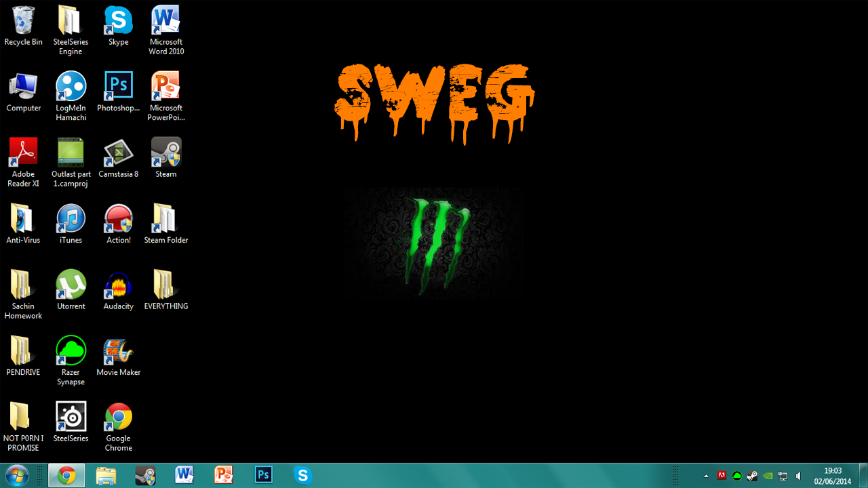Select the Action! recorder desktop icon

118,219
